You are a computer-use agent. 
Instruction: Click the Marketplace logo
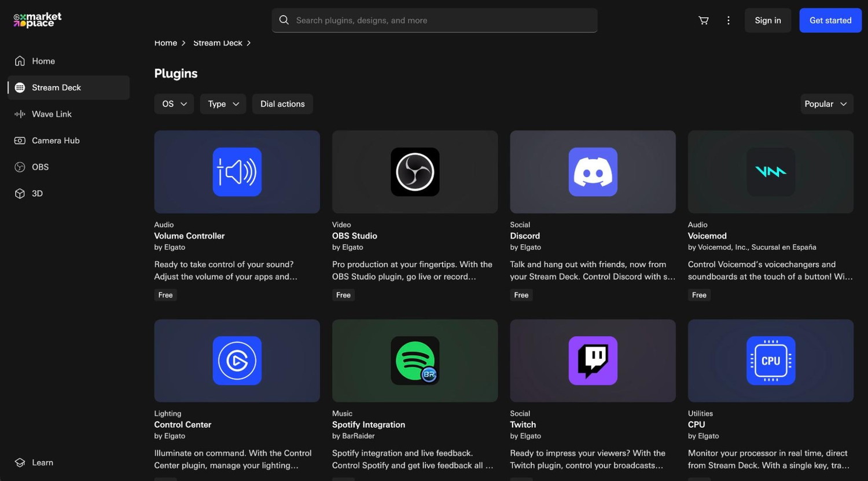(38, 20)
